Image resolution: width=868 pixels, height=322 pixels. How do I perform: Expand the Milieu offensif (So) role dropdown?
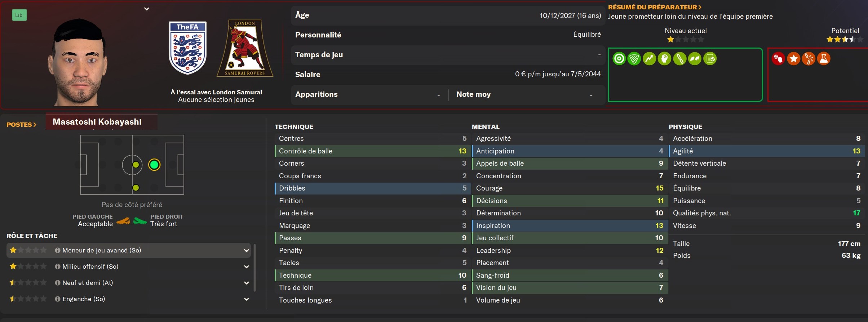coord(247,267)
